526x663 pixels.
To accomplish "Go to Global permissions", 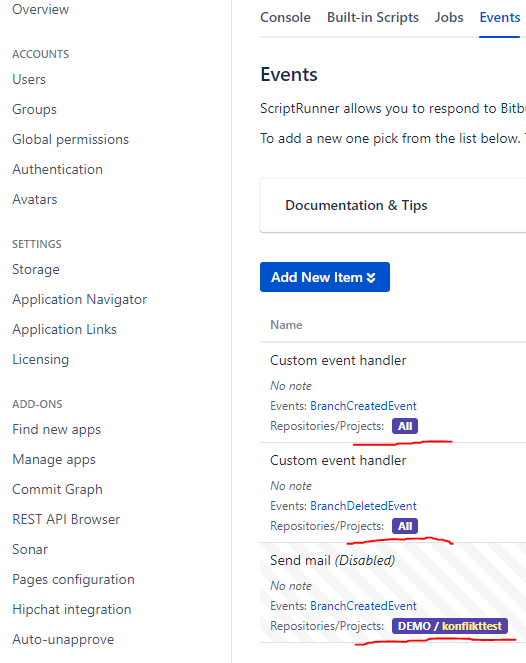I will [x=70, y=140].
